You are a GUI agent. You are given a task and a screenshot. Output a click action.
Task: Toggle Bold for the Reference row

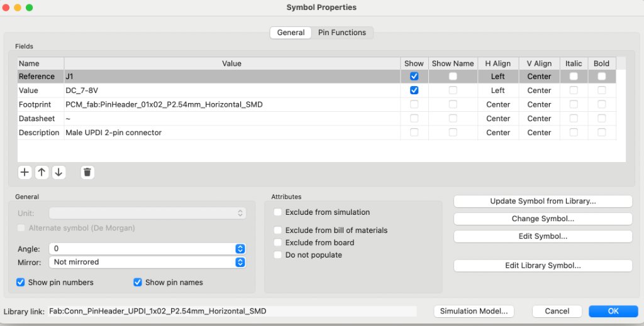601,76
